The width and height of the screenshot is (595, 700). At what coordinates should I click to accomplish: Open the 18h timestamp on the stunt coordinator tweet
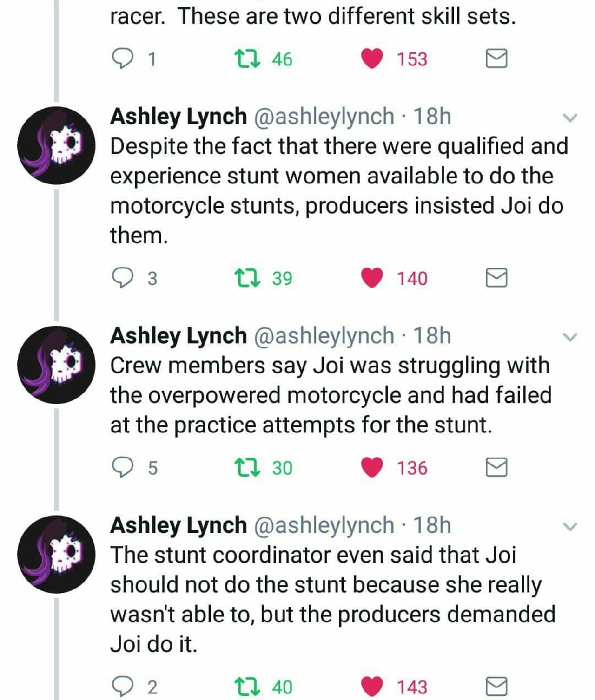point(432,525)
